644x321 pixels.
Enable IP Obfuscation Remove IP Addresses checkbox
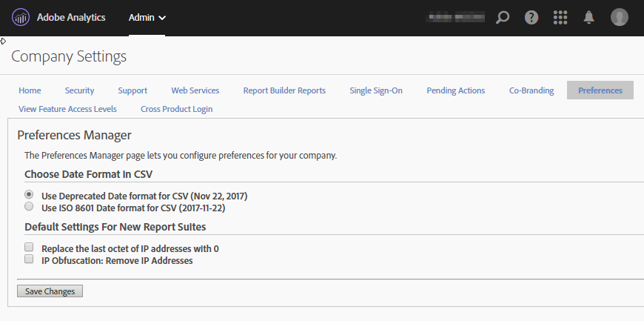[29, 259]
